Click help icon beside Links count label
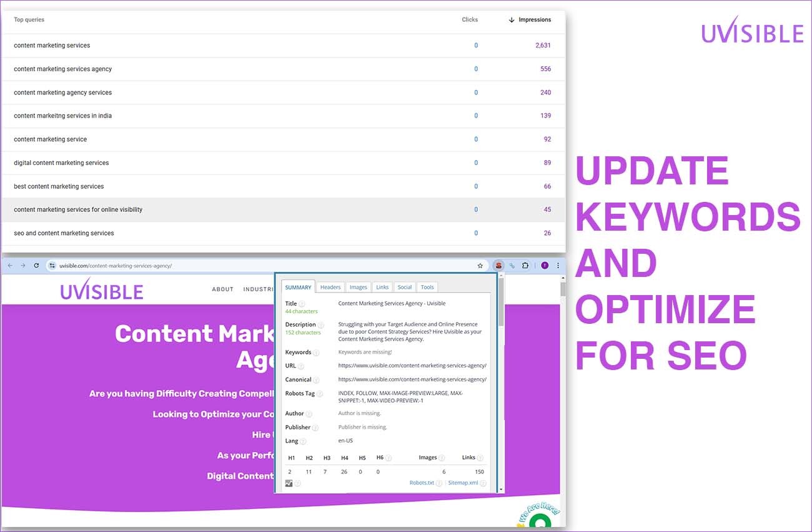This screenshot has width=812, height=532. coord(480,458)
